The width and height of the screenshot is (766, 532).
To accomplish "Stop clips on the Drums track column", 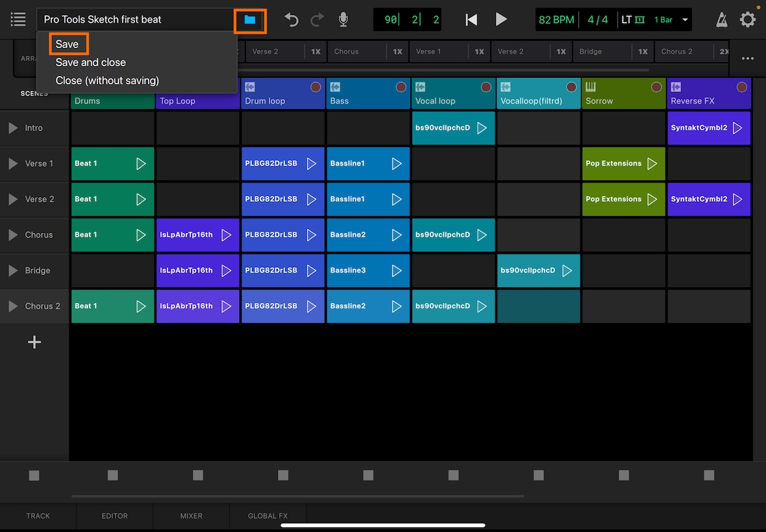I will [112, 475].
